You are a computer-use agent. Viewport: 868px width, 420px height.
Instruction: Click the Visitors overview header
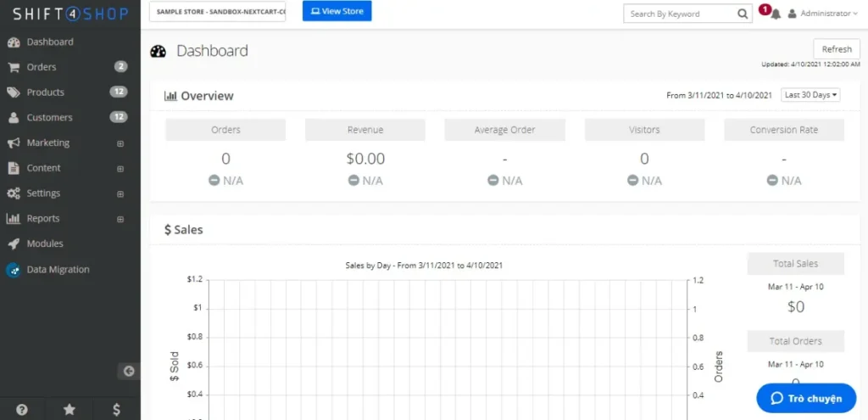click(644, 130)
